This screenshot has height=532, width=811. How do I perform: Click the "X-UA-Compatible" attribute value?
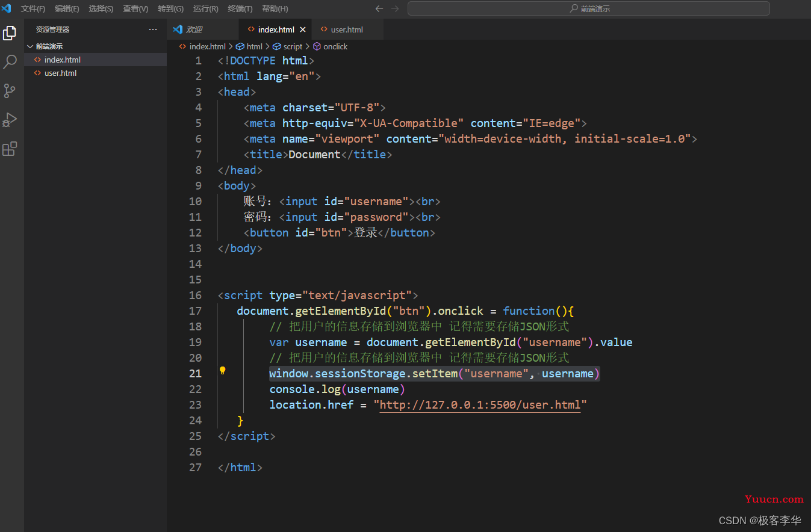[x=409, y=123]
